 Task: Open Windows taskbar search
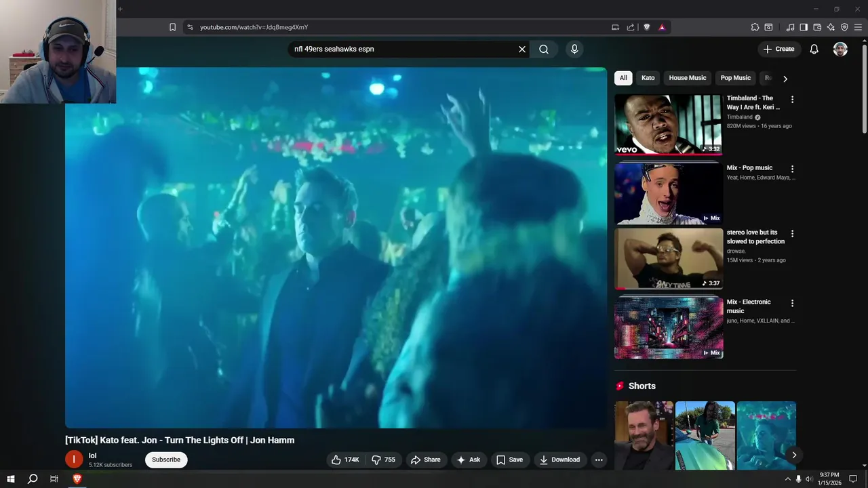pos(32,479)
